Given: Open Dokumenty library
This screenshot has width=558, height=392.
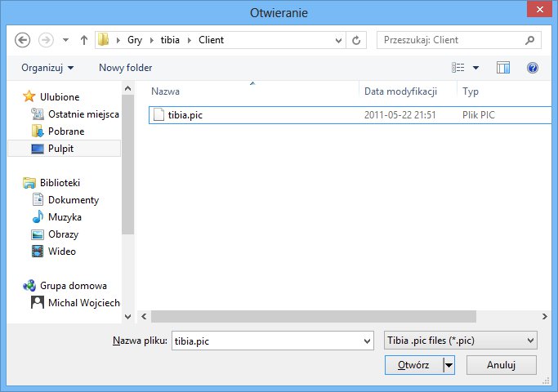Looking at the screenshot, I should (x=74, y=200).
